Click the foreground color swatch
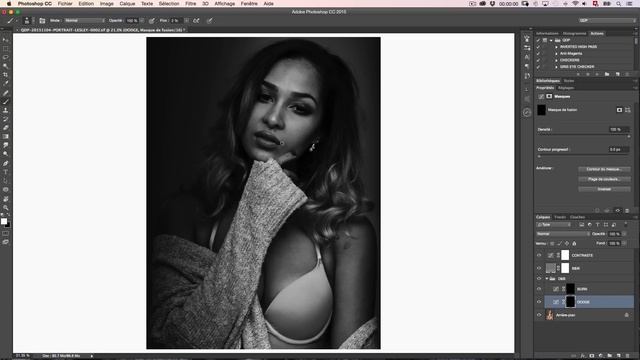Screen dimensions: 640x360 pos(4,221)
